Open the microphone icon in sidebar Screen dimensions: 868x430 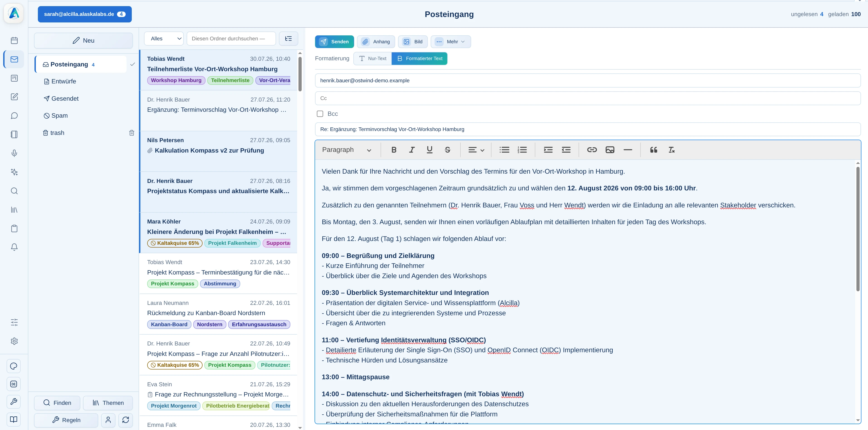pos(14,153)
